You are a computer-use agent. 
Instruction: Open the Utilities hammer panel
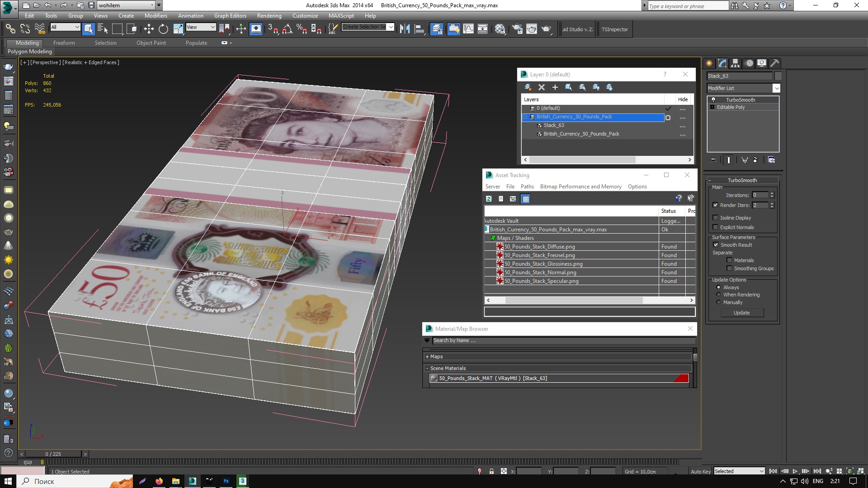pyautogui.click(x=774, y=63)
